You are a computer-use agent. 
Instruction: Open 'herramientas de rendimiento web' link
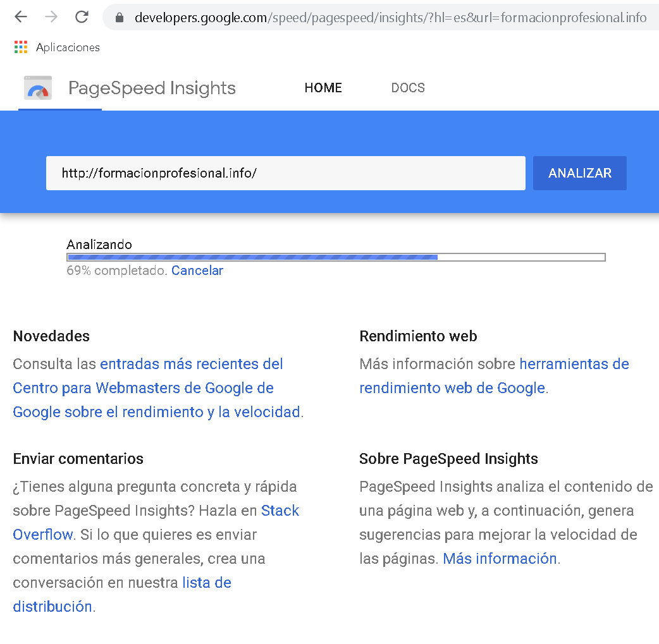pyautogui.click(x=494, y=375)
